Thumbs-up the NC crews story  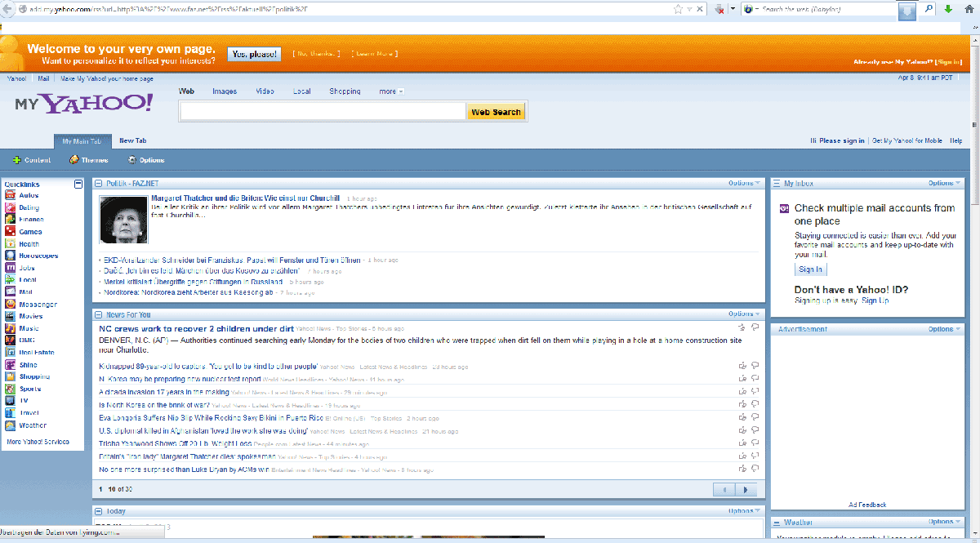[x=742, y=327]
